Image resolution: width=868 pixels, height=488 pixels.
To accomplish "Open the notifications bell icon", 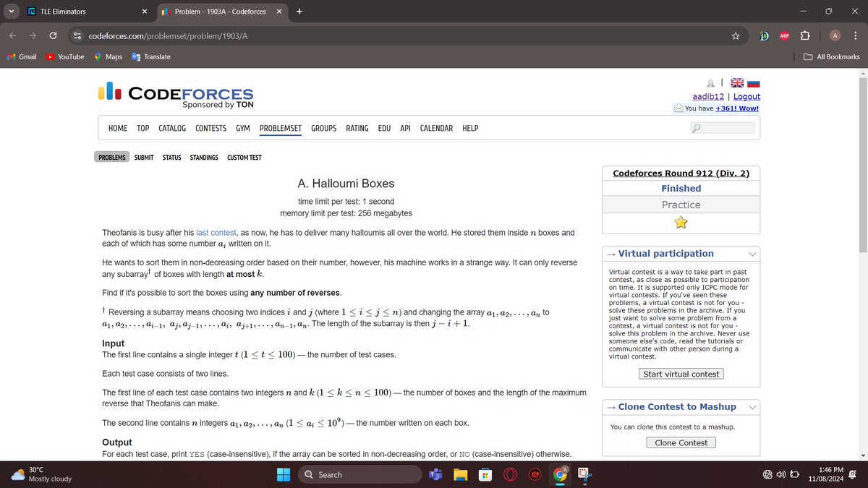I will pyautogui.click(x=711, y=82).
